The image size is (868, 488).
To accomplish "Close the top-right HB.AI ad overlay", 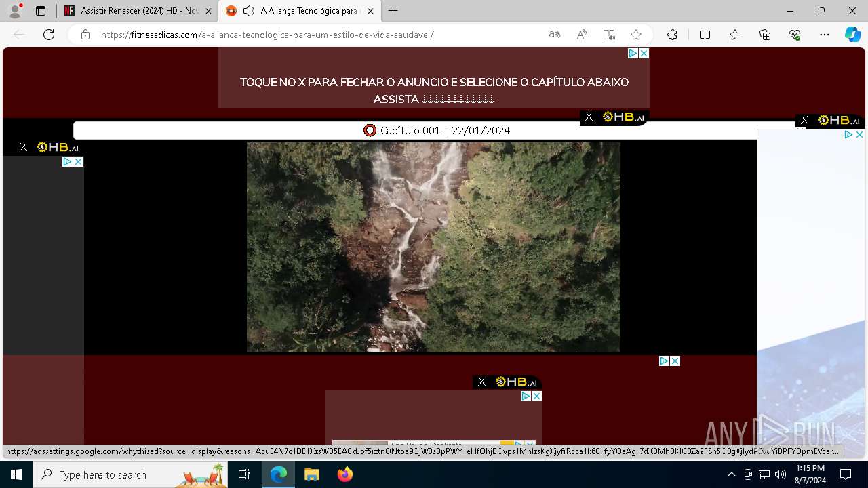I will coord(804,120).
